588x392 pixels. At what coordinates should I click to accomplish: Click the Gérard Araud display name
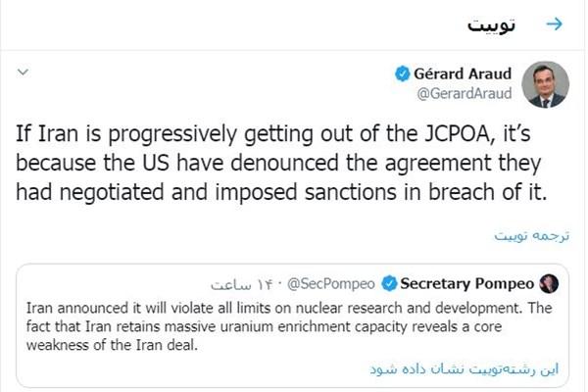[x=466, y=74]
